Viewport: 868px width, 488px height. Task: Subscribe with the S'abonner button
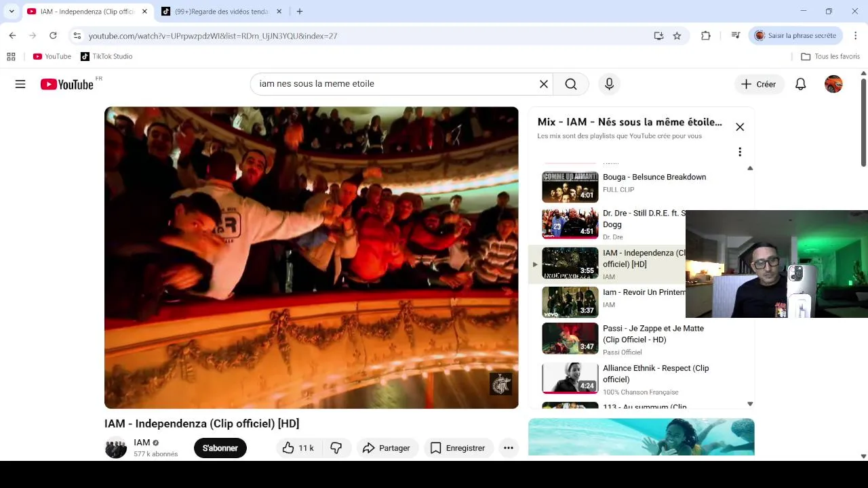click(x=220, y=448)
